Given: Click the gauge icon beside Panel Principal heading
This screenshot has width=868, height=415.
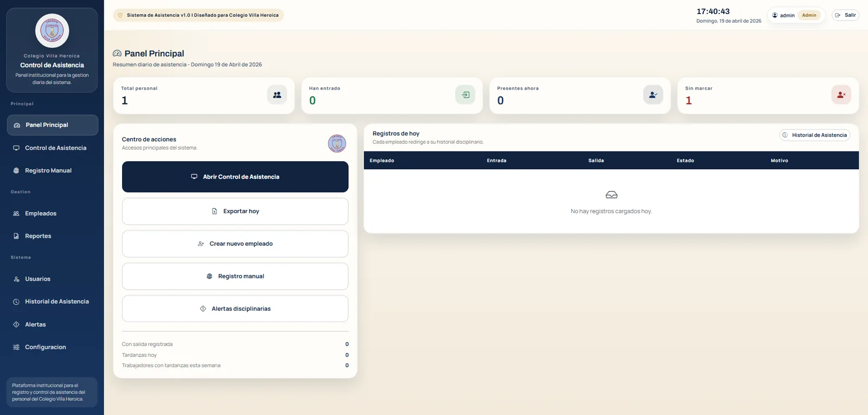Looking at the screenshot, I should 117,53.
